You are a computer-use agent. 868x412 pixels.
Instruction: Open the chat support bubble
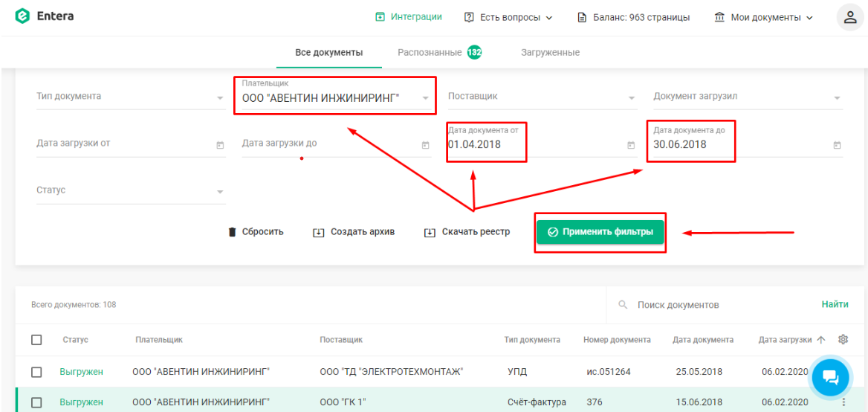831,376
